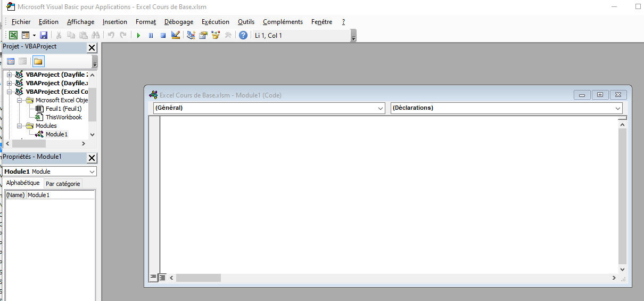
Task: Open the Project panel toolbar options arrow
Action: [95, 62]
